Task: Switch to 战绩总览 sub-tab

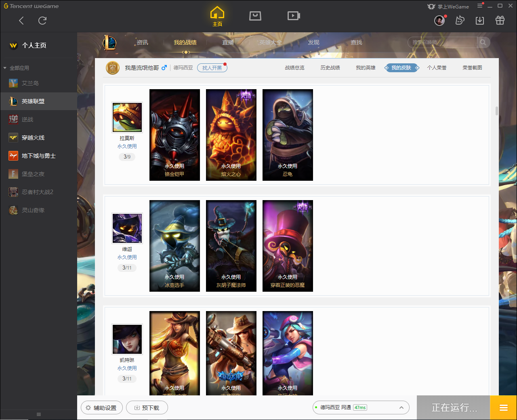Action: [295, 68]
